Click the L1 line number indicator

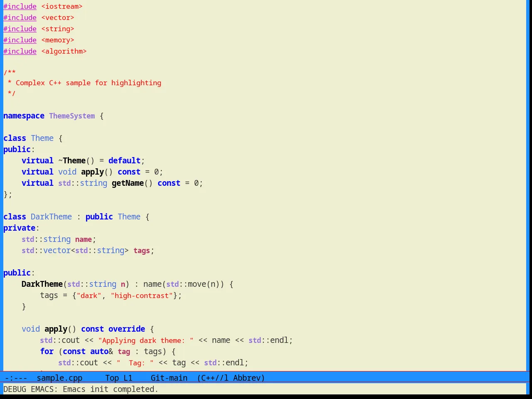click(128, 378)
